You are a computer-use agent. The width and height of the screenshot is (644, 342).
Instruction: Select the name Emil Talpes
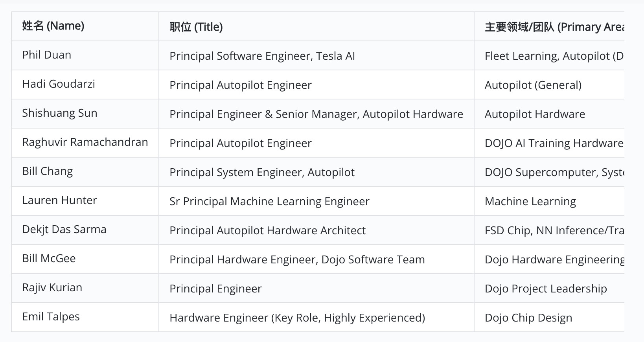(x=51, y=316)
